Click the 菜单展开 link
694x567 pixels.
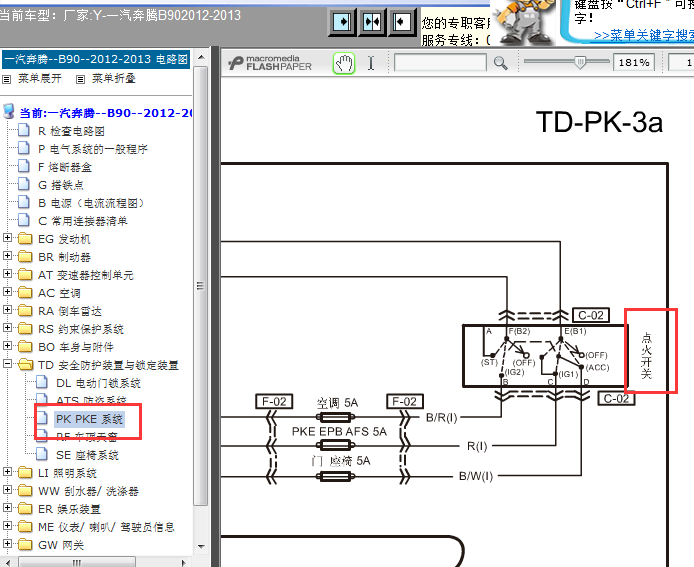39,79
